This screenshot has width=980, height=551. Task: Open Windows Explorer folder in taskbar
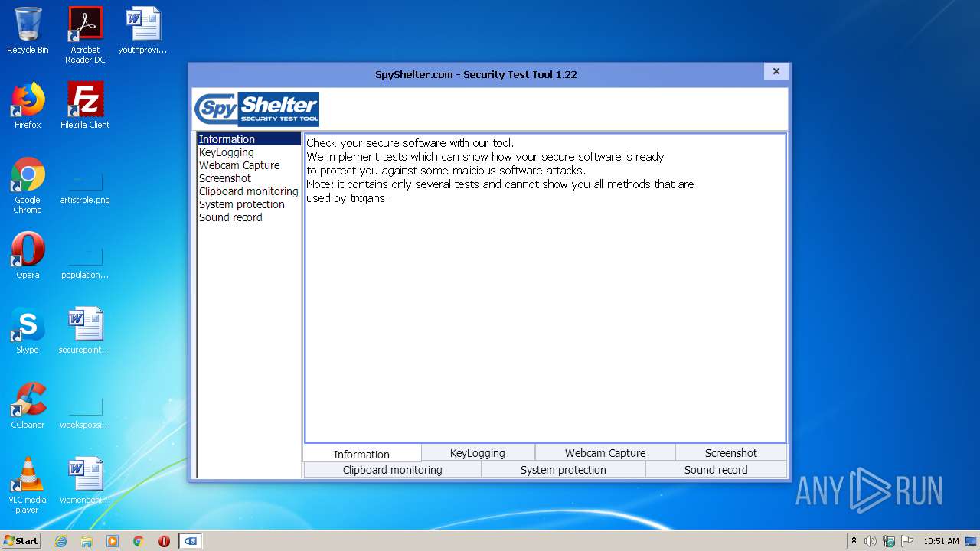87,541
